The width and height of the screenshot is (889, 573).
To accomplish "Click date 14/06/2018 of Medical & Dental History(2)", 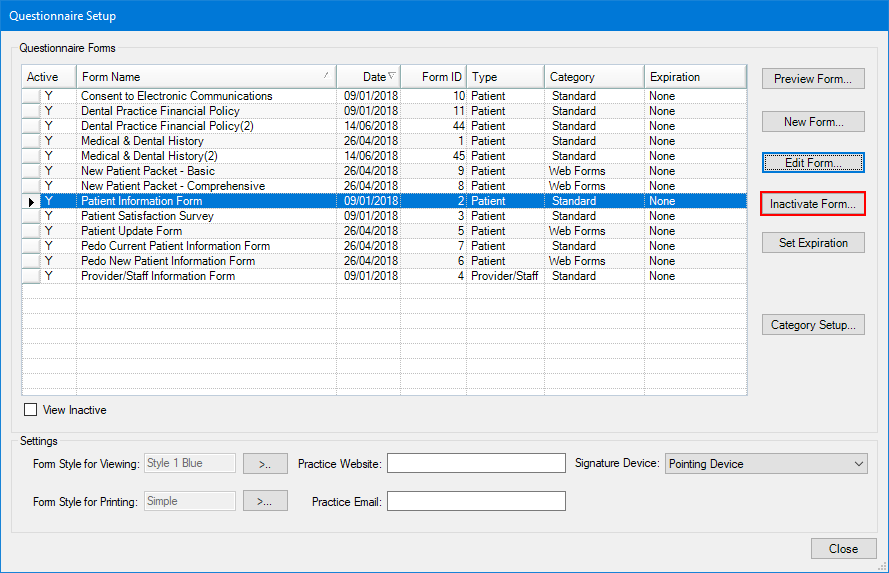I will pyautogui.click(x=369, y=156).
